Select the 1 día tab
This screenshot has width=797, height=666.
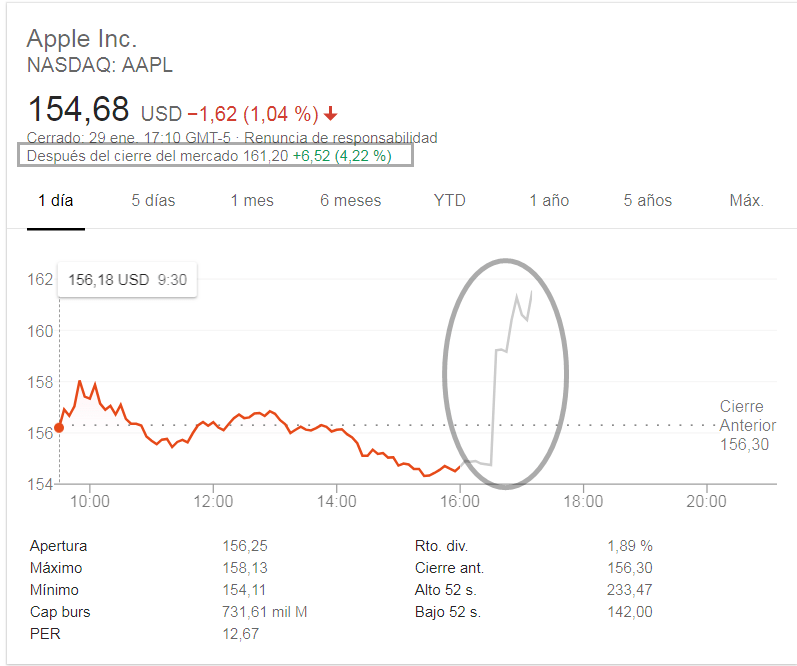[56, 200]
